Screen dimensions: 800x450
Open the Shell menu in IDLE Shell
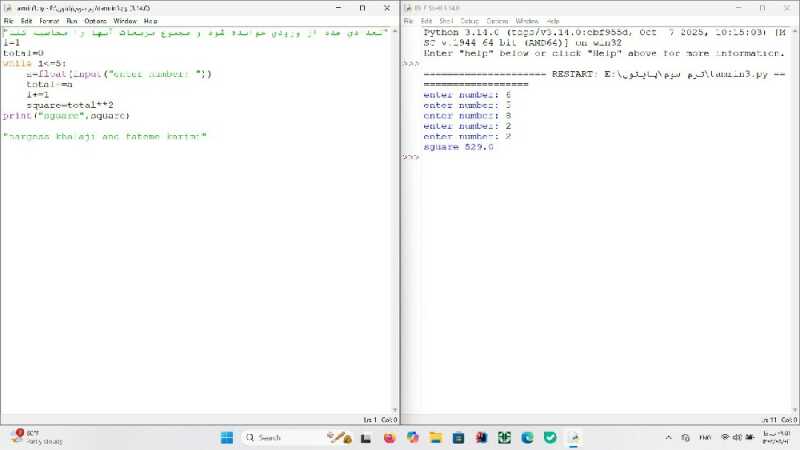point(444,21)
